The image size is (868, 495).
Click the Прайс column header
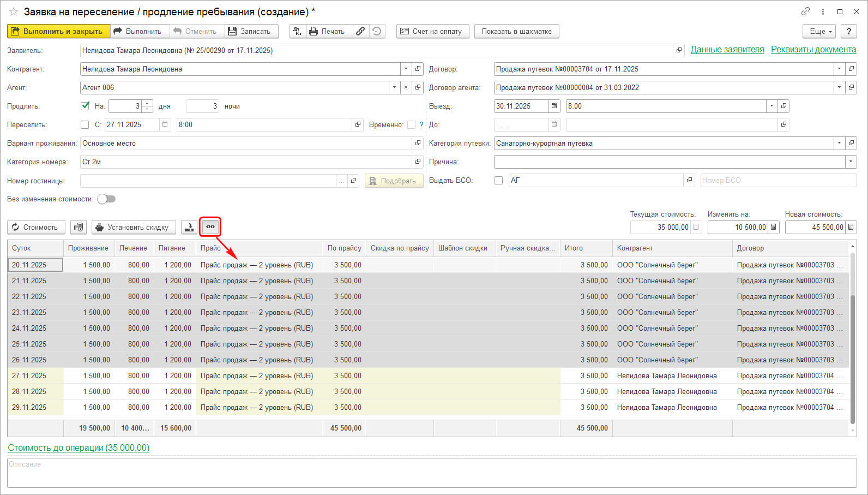coord(210,248)
